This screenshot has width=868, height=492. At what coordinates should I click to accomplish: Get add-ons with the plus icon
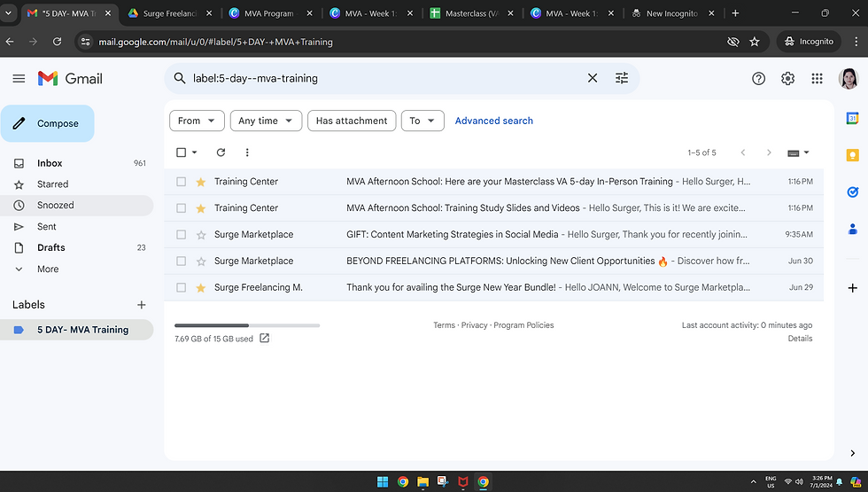[x=852, y=288]
